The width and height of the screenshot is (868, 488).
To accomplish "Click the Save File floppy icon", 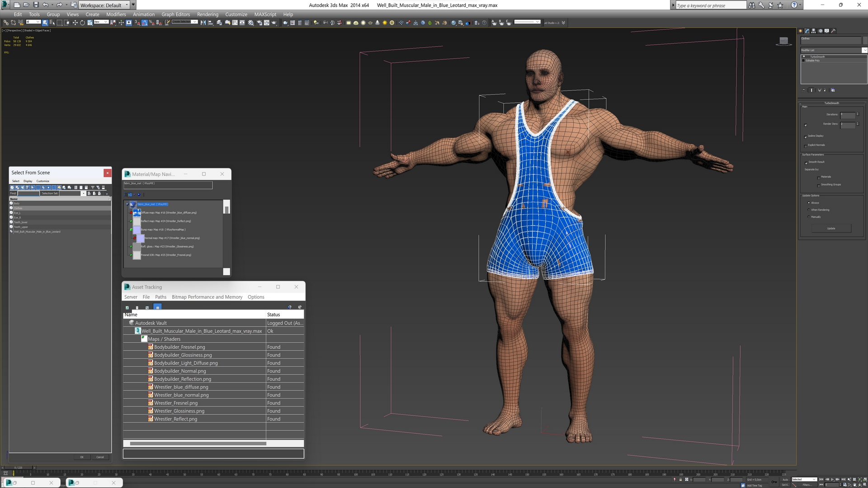I will (x=36, y=5).
